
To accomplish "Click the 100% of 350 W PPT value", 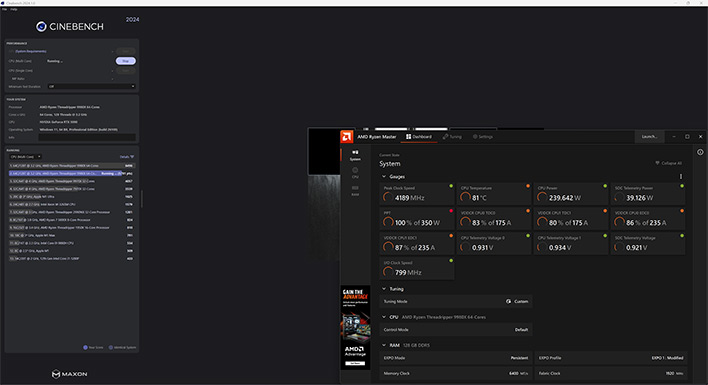I will tap(417, 223).
